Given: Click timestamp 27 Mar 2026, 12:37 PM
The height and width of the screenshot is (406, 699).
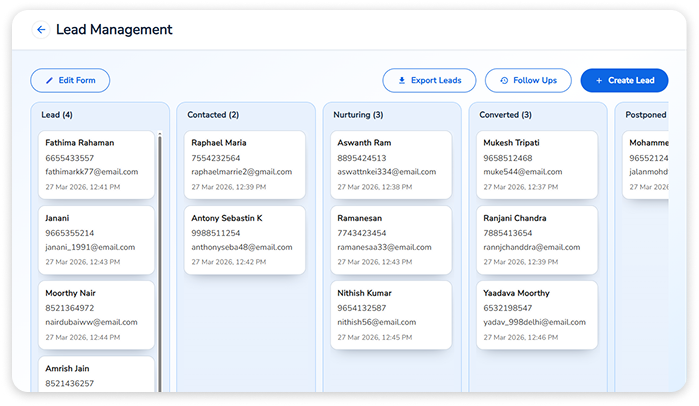Looking at the screenshot, I should pyautogui.click(x=521, y=187).
